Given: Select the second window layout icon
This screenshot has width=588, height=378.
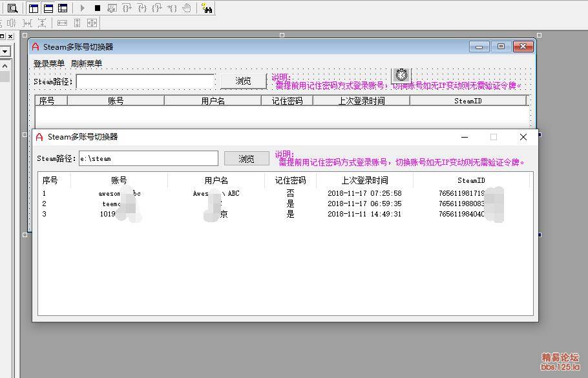Looking at the screenshot, I should pyautogui.click(x=48, y=8).
